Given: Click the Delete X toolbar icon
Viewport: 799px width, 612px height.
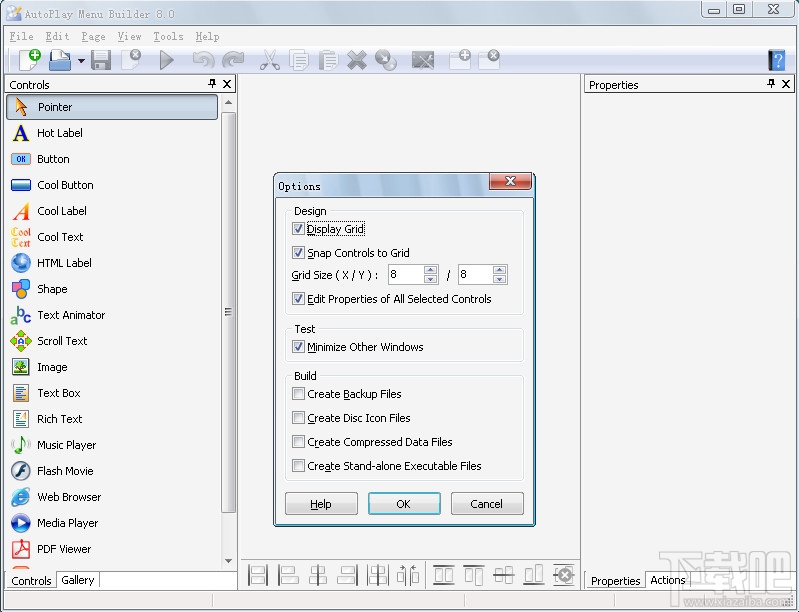Looking at the screenshot, I should tap(357, 60).
